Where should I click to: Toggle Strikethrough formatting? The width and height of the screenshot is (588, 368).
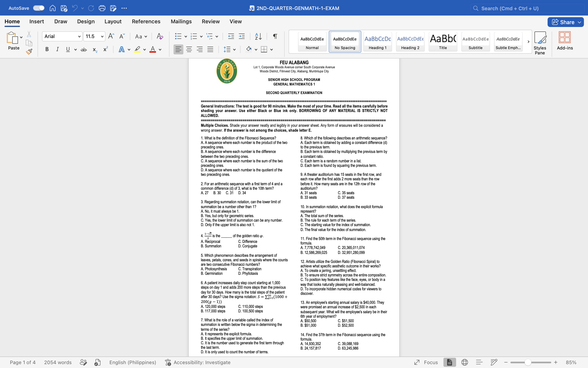coord(84,50)
